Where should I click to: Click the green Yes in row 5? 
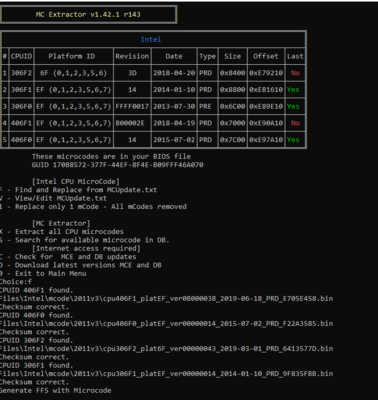click(293, 139)
